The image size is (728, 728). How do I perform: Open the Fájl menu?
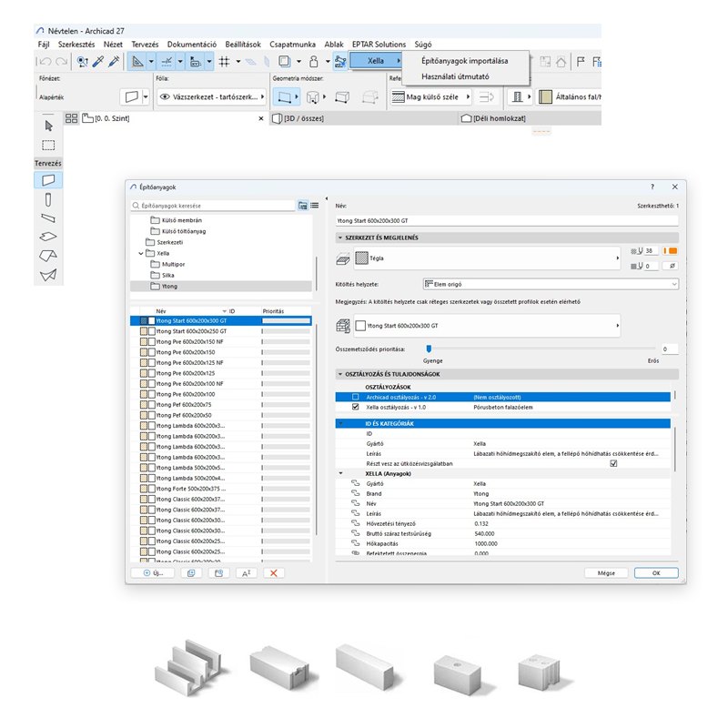[44, 44]
